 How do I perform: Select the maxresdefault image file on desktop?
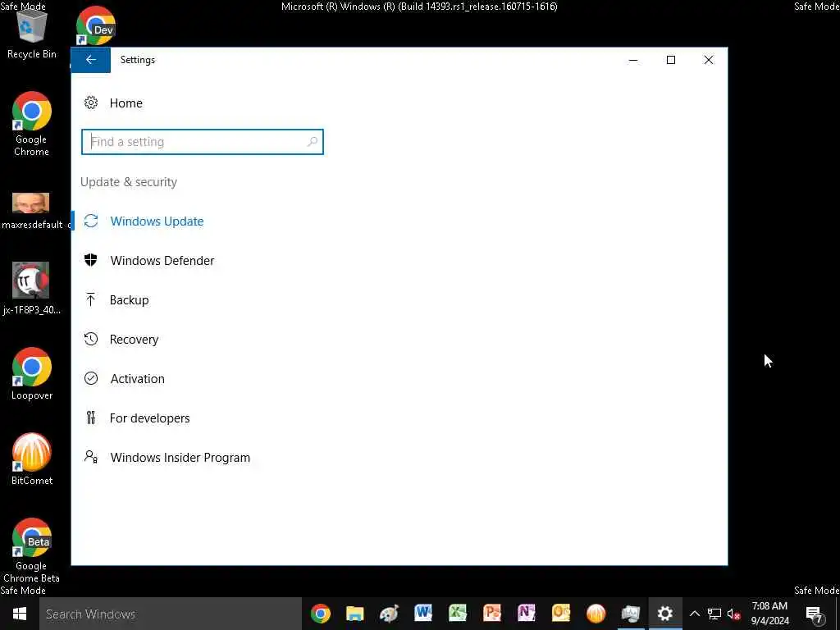tap(32, 212)
